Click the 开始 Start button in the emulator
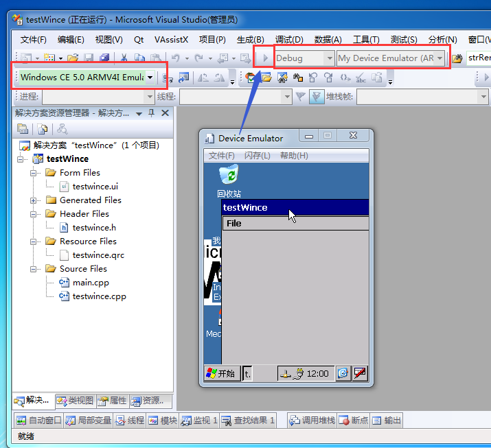Viewport: 491px width, 448px height. point(222,373)
